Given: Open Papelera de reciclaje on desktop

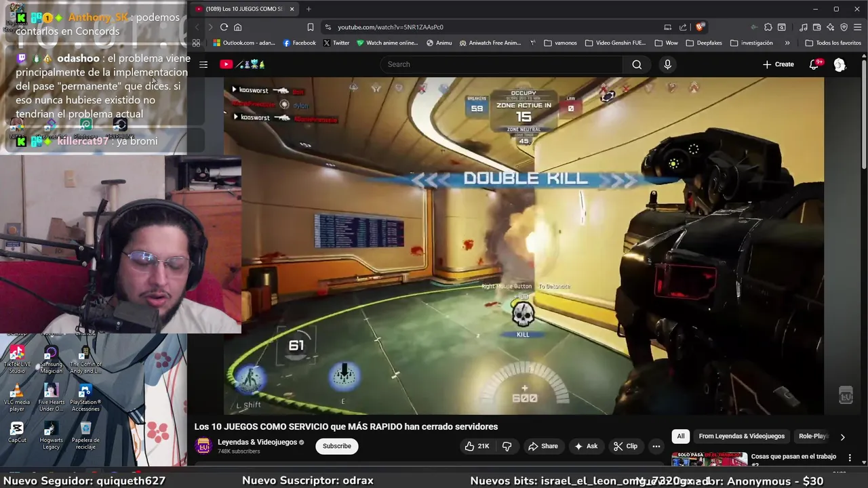Looking at the screenshot, I should tap(85, 435).
